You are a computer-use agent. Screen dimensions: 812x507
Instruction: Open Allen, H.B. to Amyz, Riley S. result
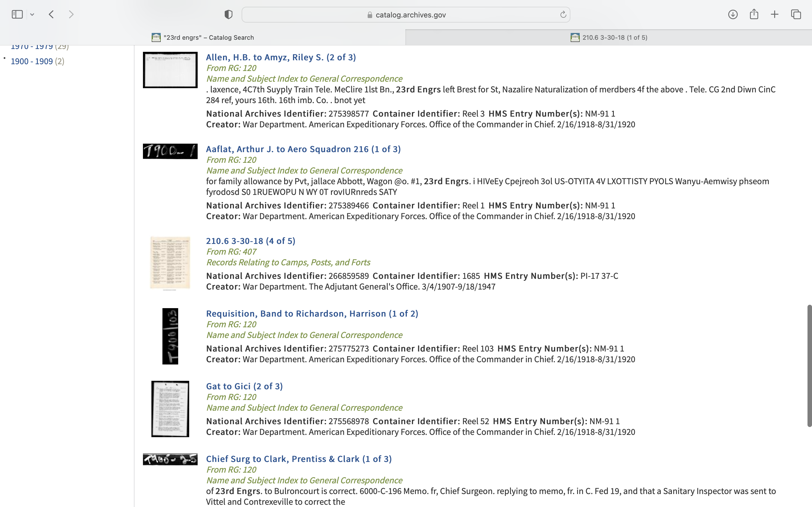(281, 57)
